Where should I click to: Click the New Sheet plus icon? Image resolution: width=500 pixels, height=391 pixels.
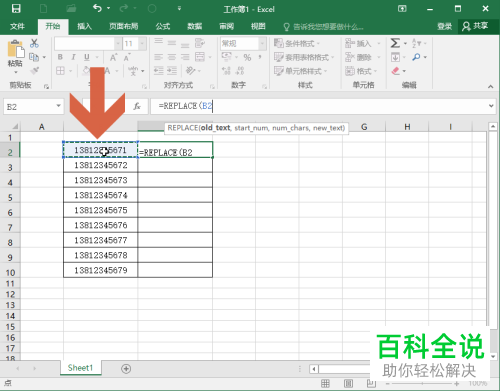[126, 369]
